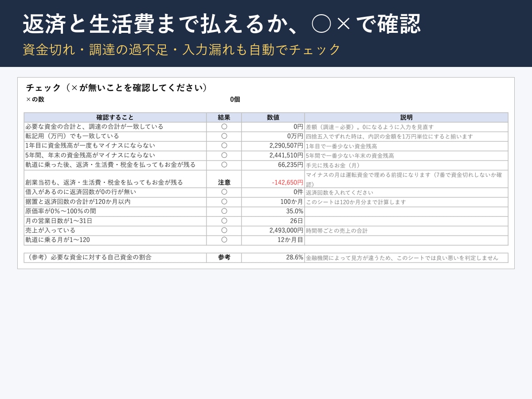Select the ×の数 label cell
Screen dimensions: 532x399
pyautogui.click(x=35, y=99)
